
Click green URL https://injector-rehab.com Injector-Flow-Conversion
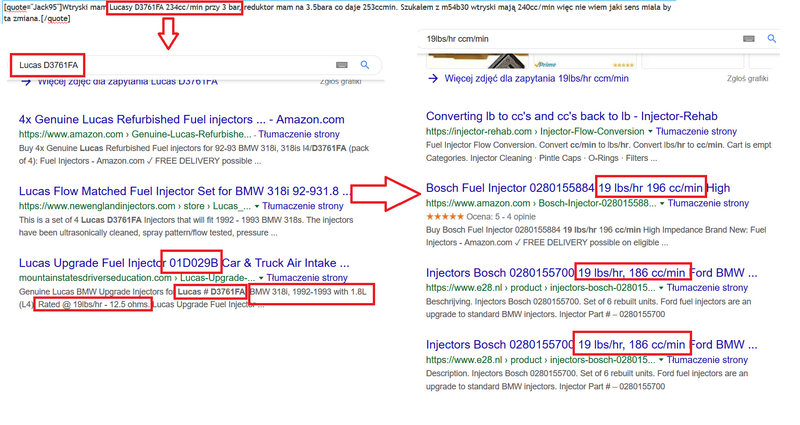point(535,132)
